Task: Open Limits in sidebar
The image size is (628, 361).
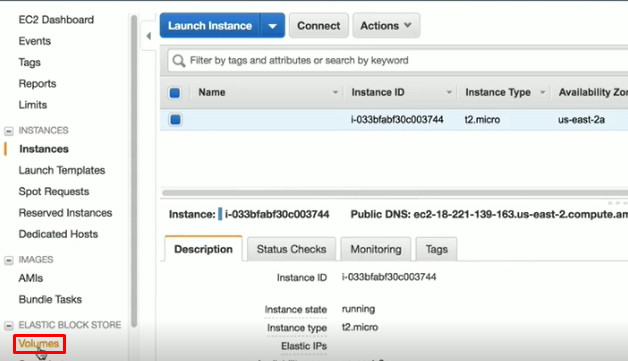Action: pos(33,105)
